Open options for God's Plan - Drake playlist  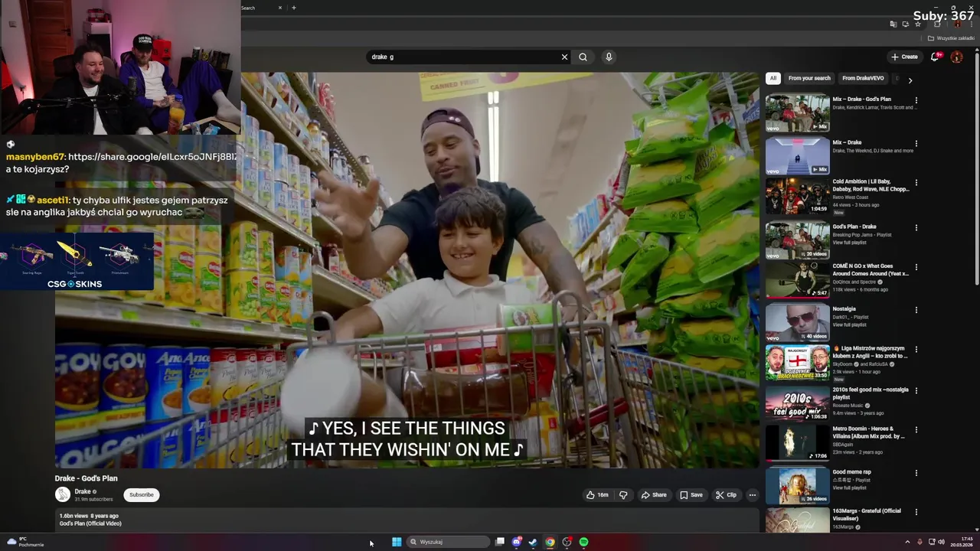click(916, 227)
